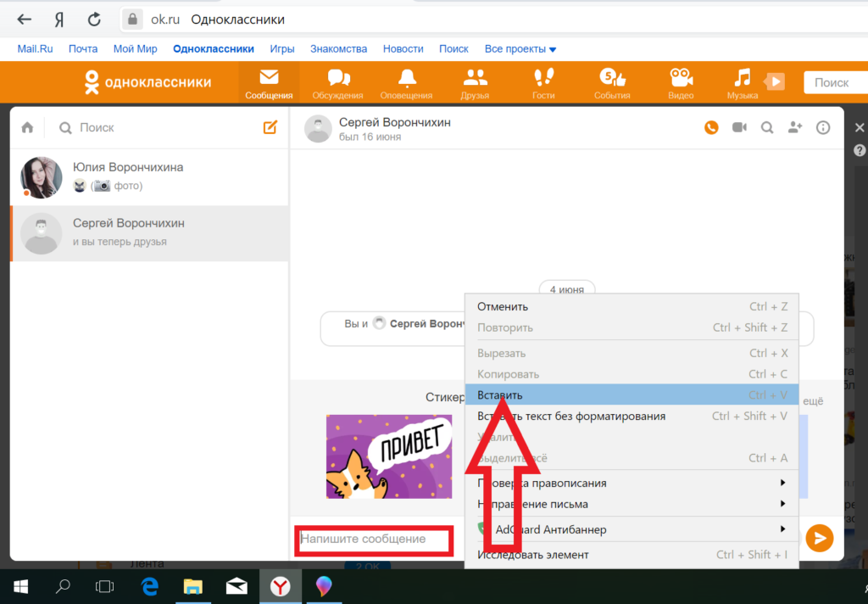Choose Копировать in context menu
The image size is (868, 604).
point(632,374)
